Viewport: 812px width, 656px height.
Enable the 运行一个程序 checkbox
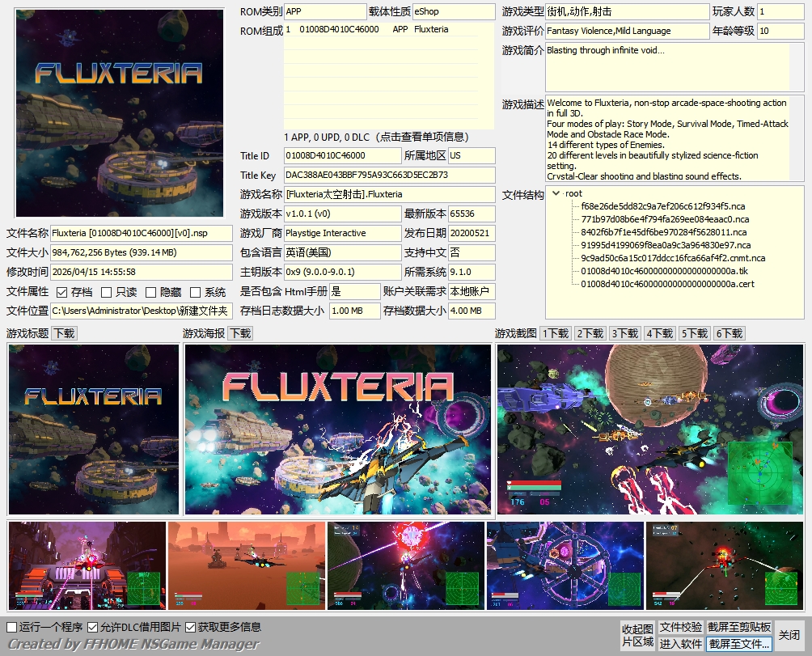tap(12, 627)
